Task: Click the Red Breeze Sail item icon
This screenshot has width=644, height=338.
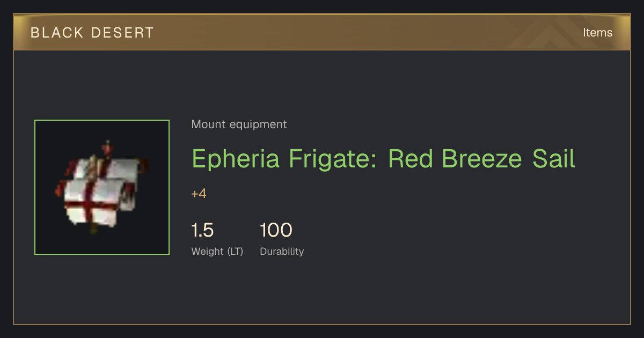Action: click(x=102, y=187)
